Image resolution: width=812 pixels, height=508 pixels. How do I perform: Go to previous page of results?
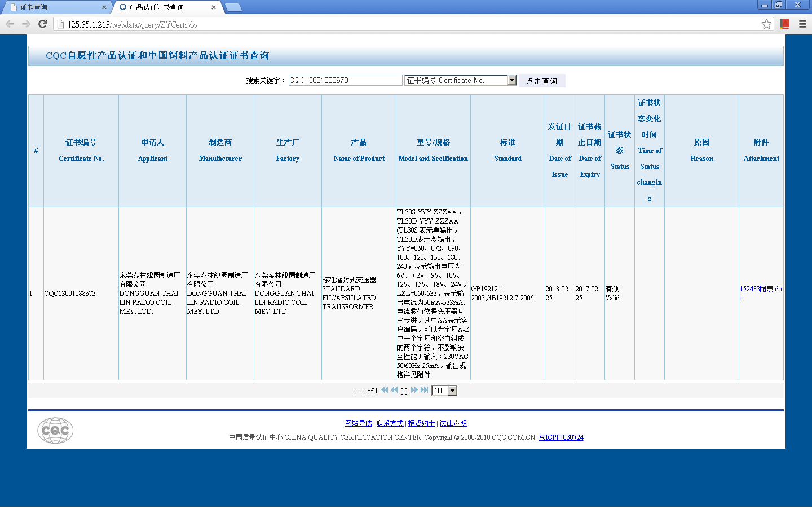pyautogui.click(x=394, y=390)
